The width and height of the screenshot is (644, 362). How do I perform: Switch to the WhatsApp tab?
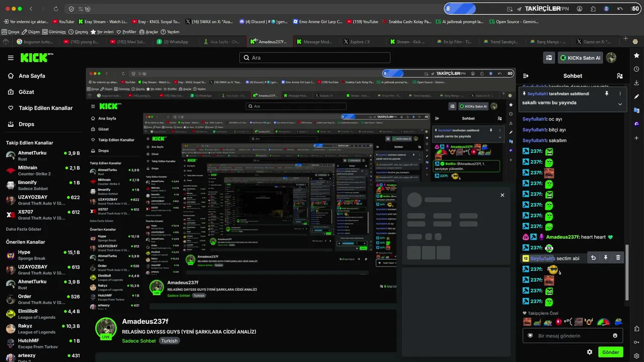coord(176,42)
